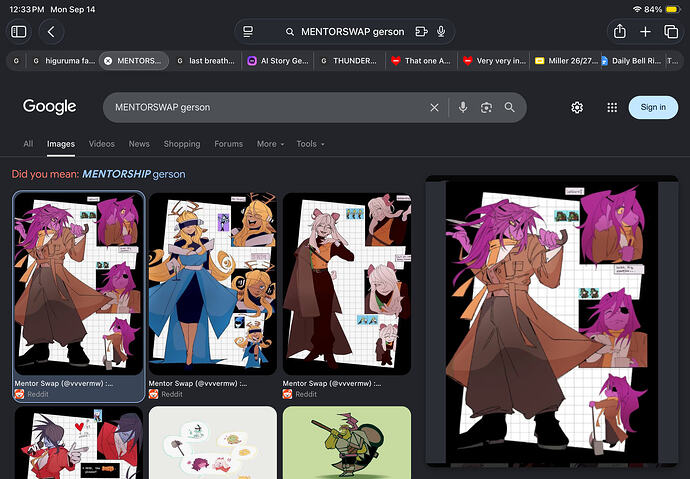
Task: Open the pale doodle bubbles thumbnail
Action: point(213,442)
